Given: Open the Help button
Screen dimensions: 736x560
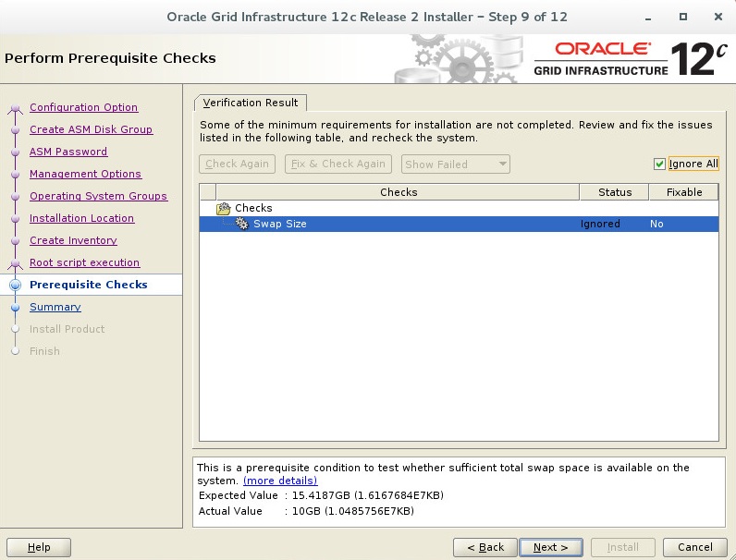Looking at the screenshot, I should pos(39,547).
